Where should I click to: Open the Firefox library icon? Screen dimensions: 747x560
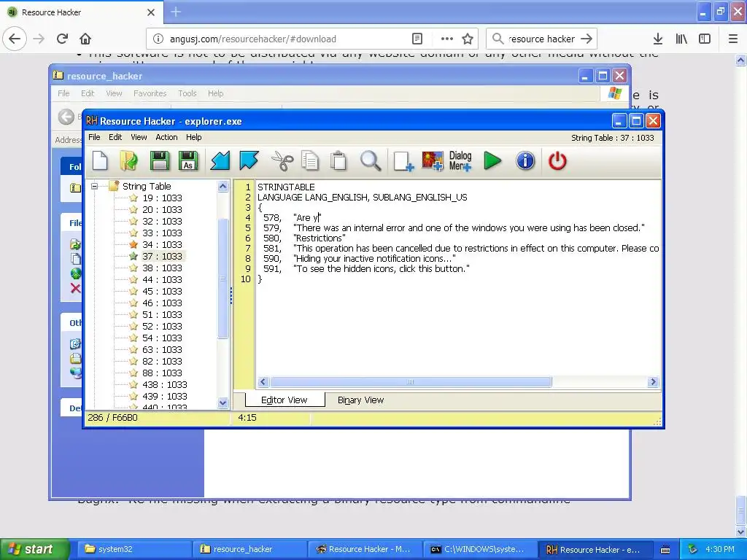(681, 39)
